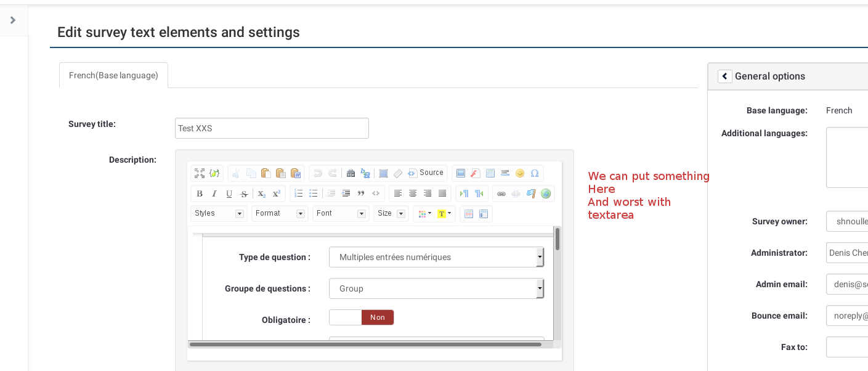Insert a numbered list
This screenshot has height=371, width=868.
298,194
